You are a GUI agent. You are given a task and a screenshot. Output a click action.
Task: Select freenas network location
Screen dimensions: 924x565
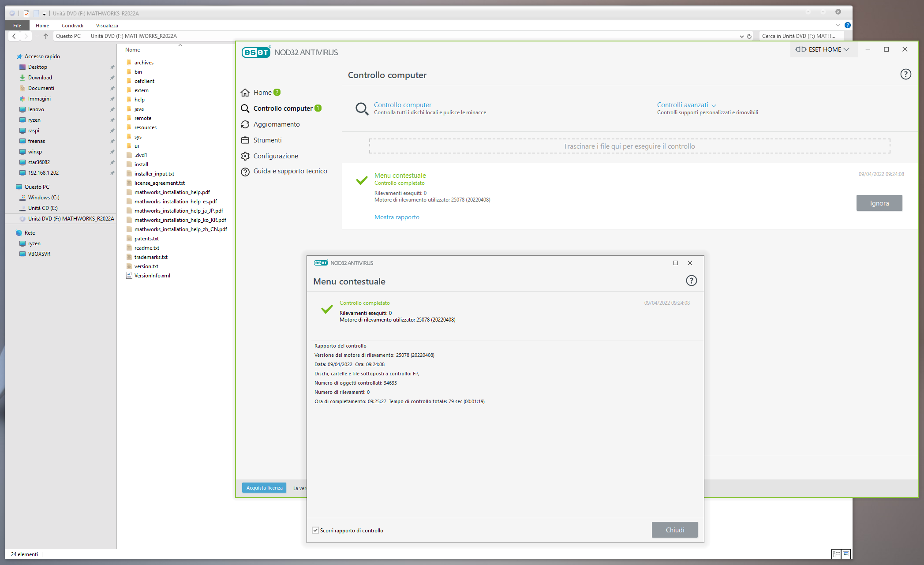point(36,141)
